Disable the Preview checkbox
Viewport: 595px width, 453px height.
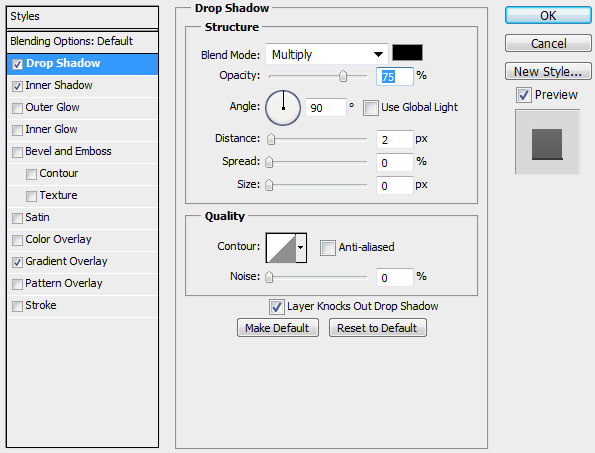point(524,95)
